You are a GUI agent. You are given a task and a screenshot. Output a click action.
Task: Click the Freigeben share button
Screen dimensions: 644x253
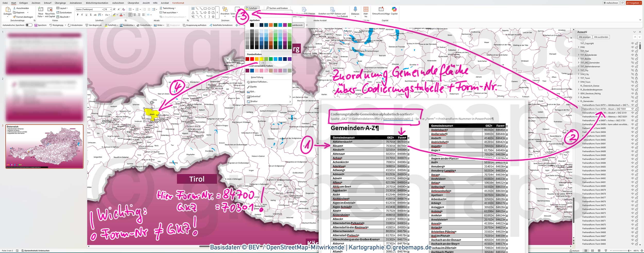point(633,3)
